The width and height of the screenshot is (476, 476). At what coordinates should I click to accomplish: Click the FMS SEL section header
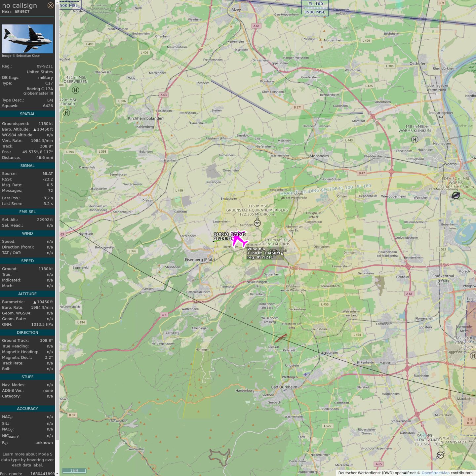click(x=27, y=212)
